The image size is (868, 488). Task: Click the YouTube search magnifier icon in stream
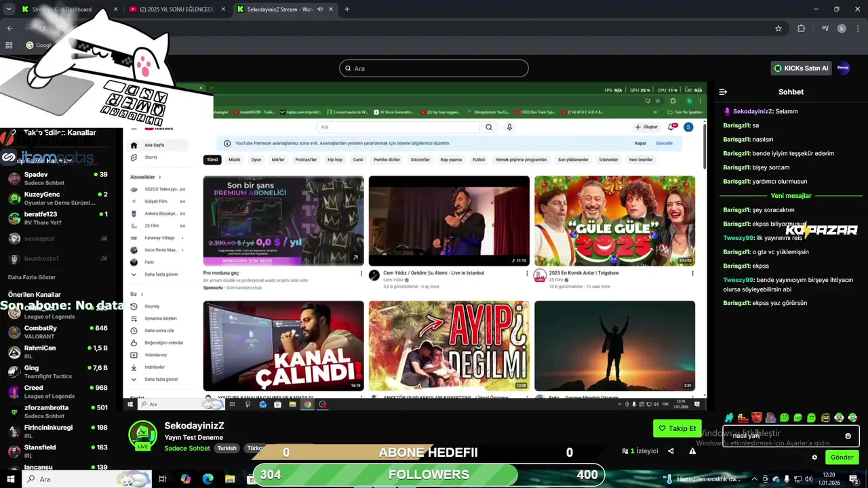(x=488, y=127)
